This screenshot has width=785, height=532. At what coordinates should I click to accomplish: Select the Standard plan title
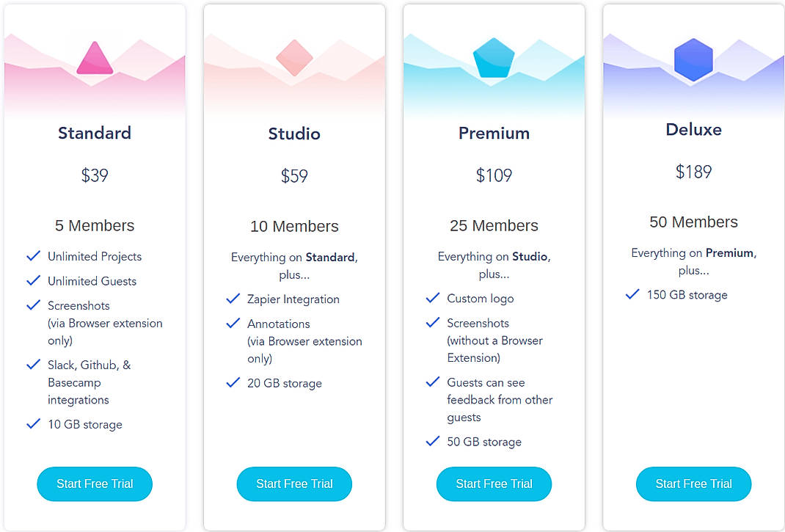pos(94,134)
